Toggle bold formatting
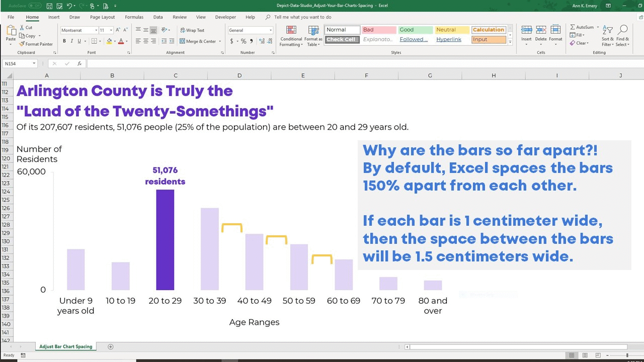Image resolution: width=644 pixels, height=362 pixels. [64, 41]
